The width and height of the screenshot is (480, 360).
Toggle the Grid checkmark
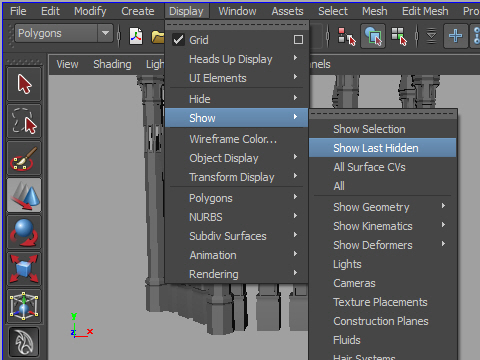(178, 40)
